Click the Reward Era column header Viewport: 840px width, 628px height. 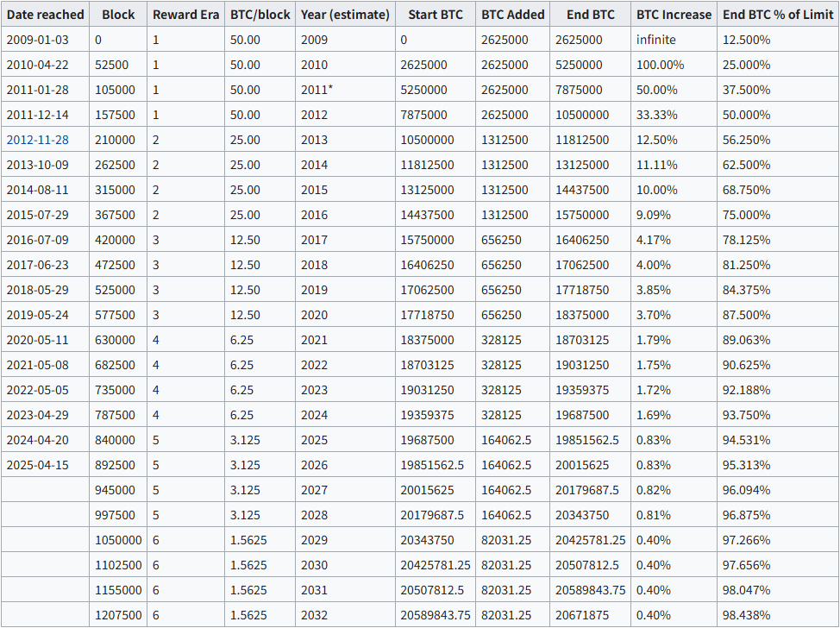coord(185,15)
